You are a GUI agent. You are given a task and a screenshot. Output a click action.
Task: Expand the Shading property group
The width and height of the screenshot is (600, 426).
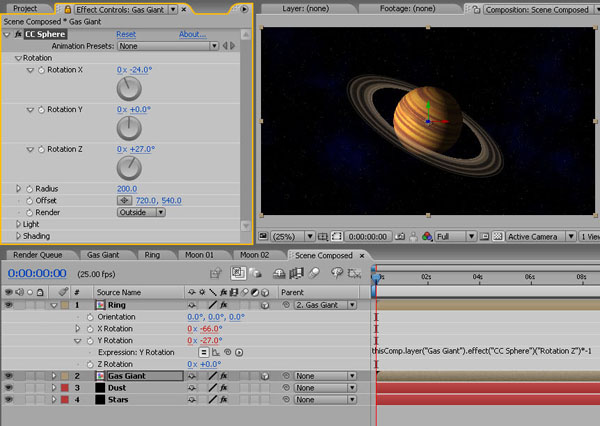point(18,236)
